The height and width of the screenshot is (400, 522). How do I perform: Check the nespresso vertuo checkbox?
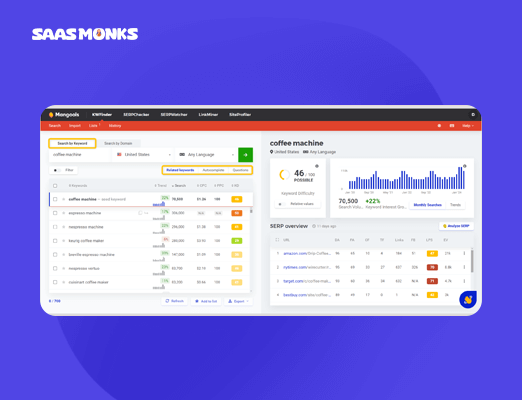point(55,268)
